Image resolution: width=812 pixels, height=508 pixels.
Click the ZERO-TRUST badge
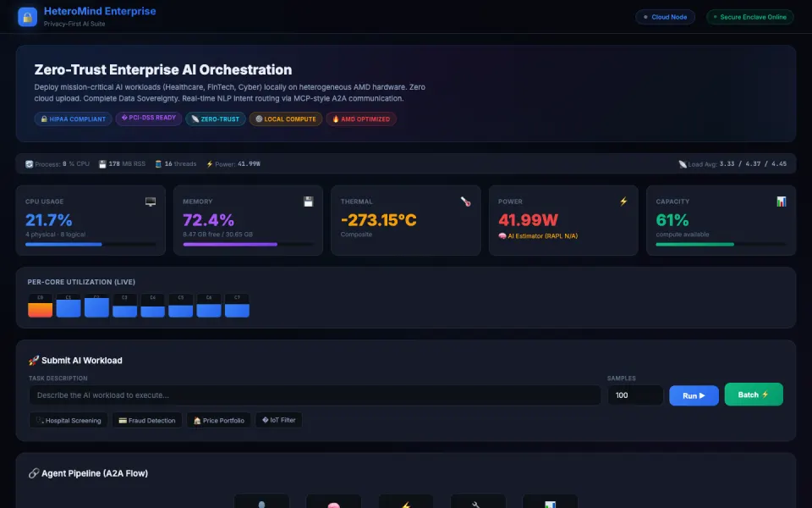coord(216,119)
